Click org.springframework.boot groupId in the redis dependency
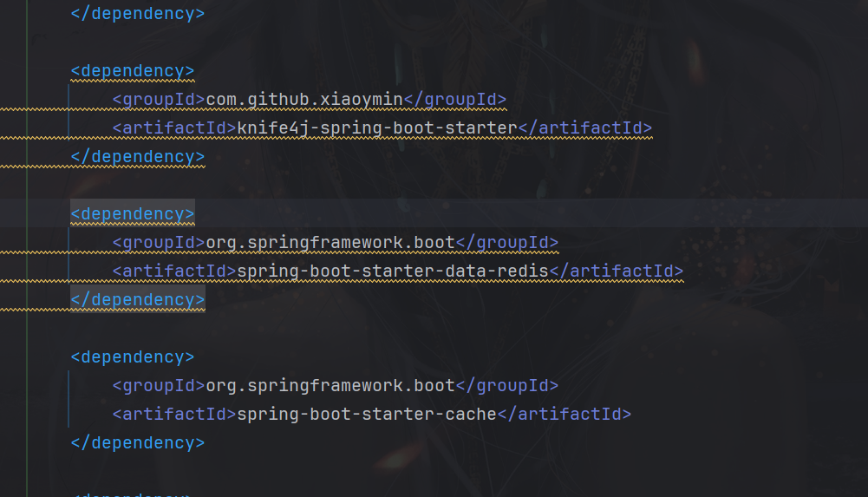 [330, 243]
